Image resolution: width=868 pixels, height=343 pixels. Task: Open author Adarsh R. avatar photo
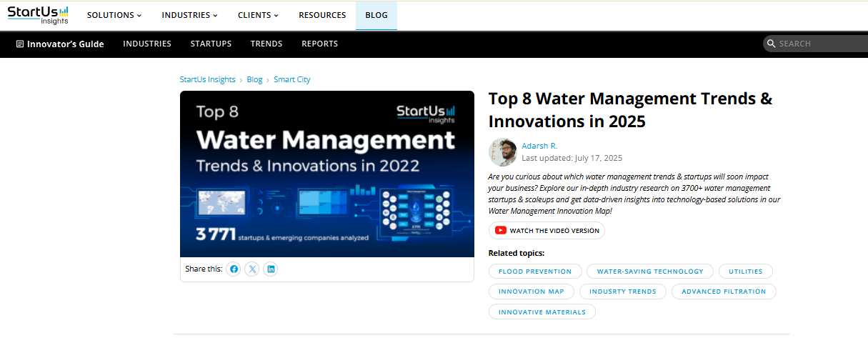[x=503, y=152]
